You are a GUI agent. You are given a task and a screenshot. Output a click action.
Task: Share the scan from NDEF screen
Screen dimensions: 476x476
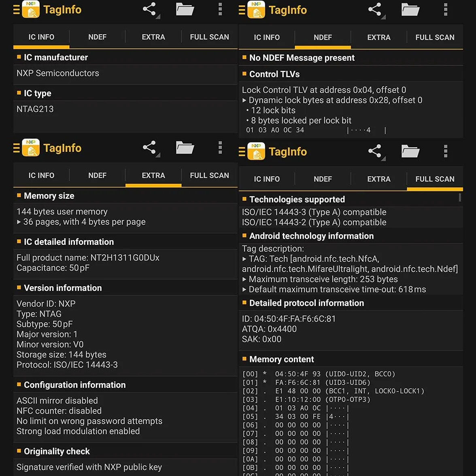click(375, 10)
